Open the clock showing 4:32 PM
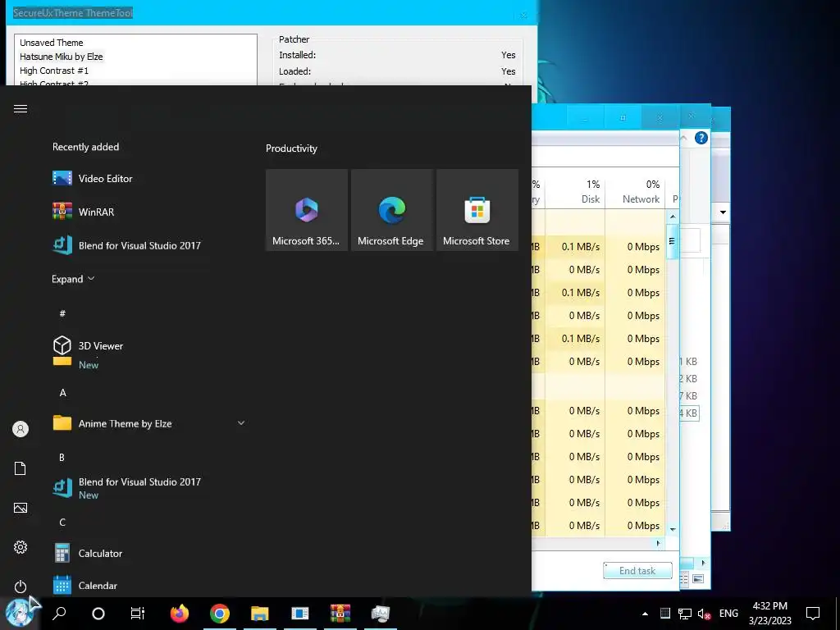840x630 pixels. point(769,614)
